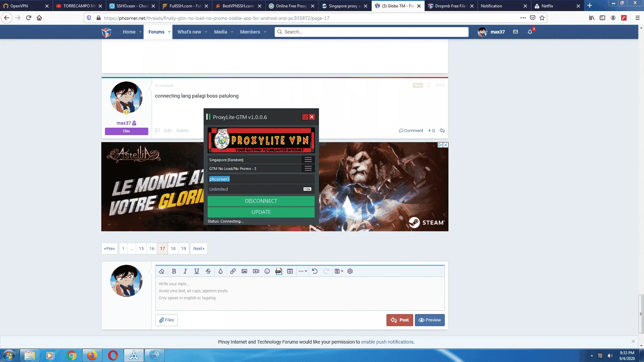
Task: Click the +Q quote button on post
Action: pos(431,131)
